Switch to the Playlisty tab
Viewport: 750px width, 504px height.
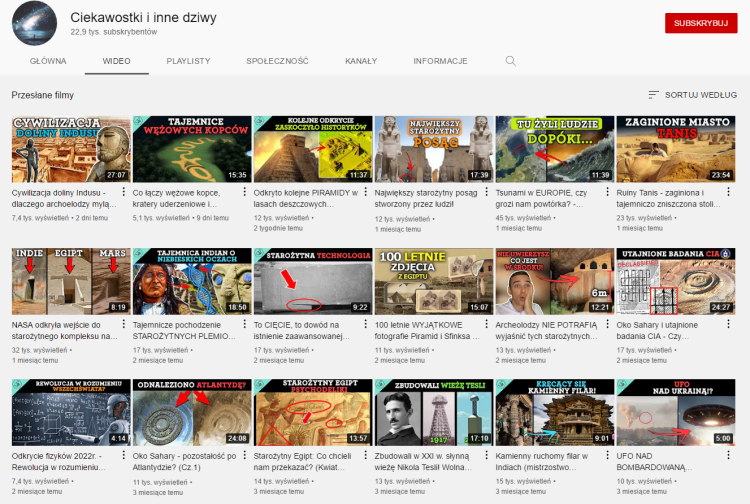tap(188, 61)
